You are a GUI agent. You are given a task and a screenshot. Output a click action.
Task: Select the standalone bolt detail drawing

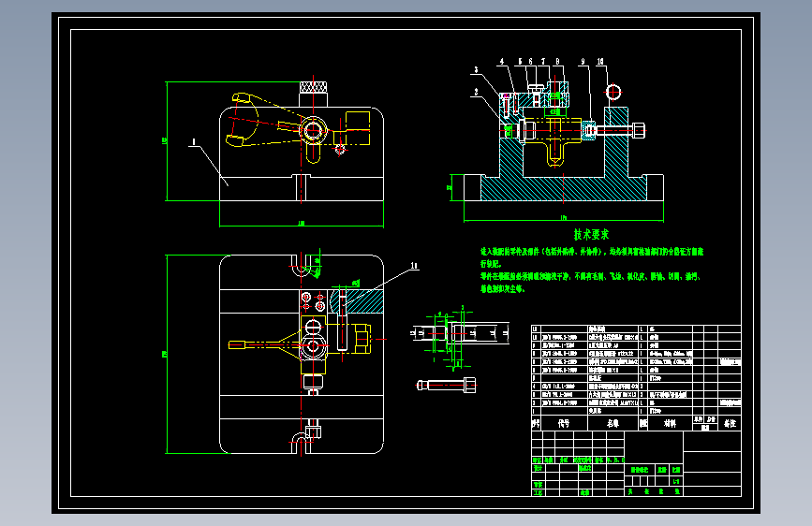click(447, 386)
